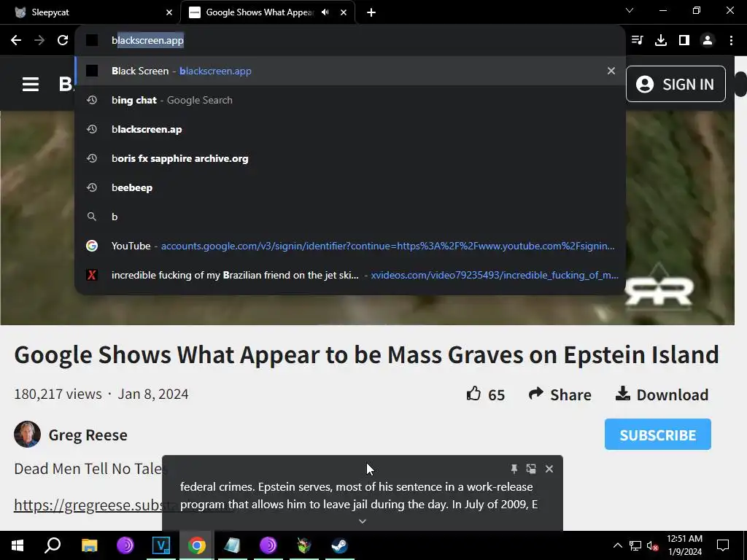Click the forward navigation arrow
The image size is (747, 560).
click(39, 40)
